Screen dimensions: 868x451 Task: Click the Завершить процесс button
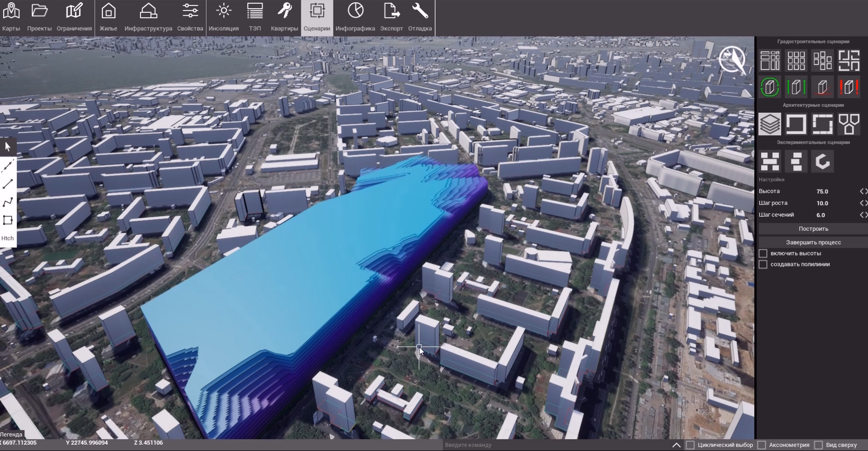tap(813, 242)
